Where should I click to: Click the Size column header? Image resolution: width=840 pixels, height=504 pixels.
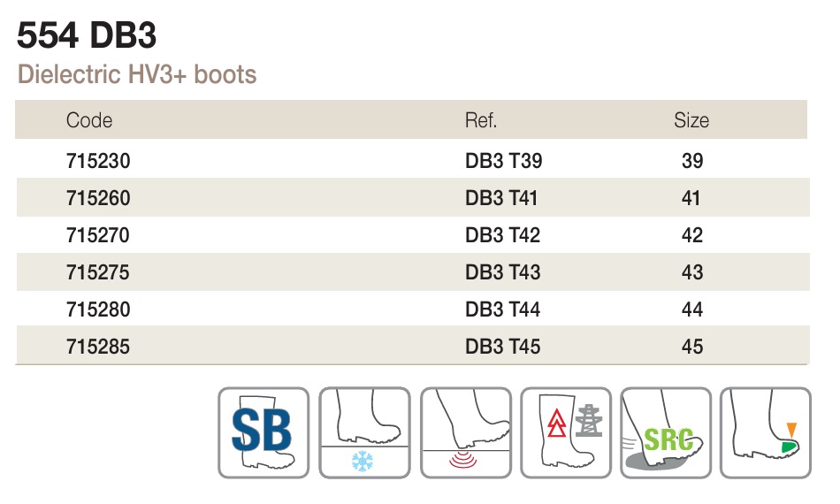691,120
